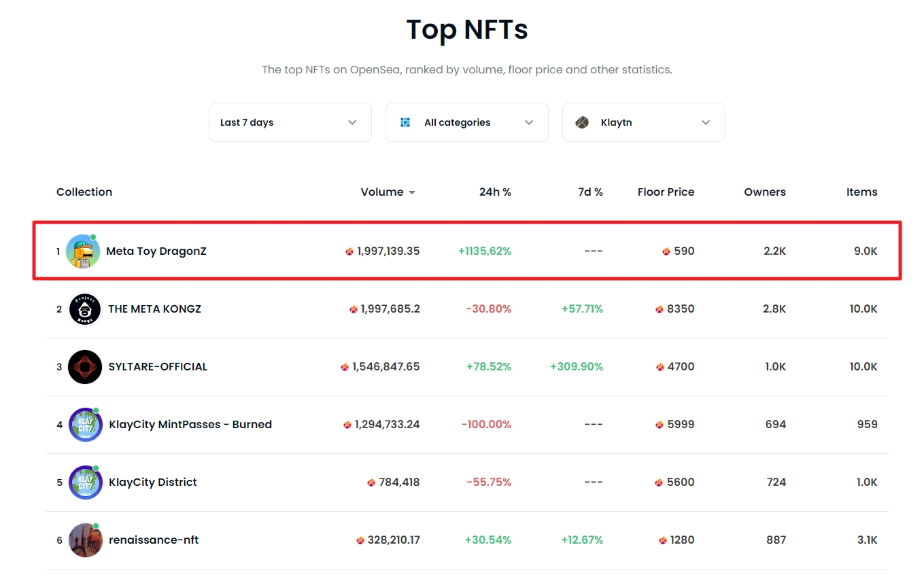This screenshot has height=577, width=924.
Task: Click THE META KONGZ collection logo
Action: [85, 309]
